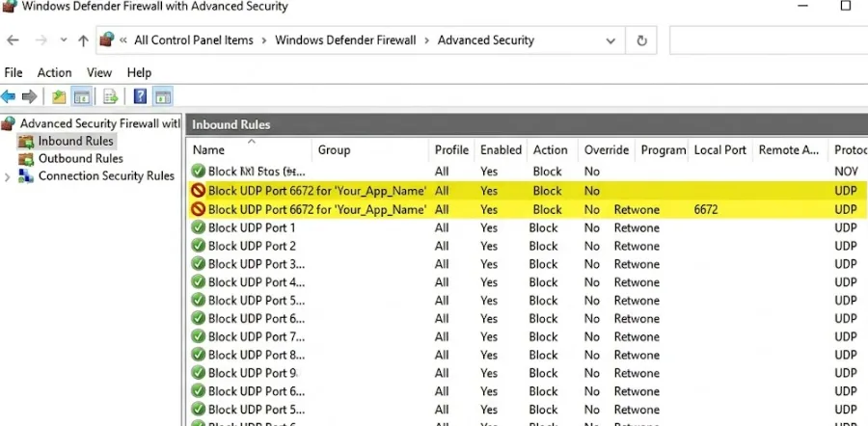This screenshot has width=868, height=426.
Task: Click the NOV protocol cell in the first row
Action: click(x=846, y=172)
